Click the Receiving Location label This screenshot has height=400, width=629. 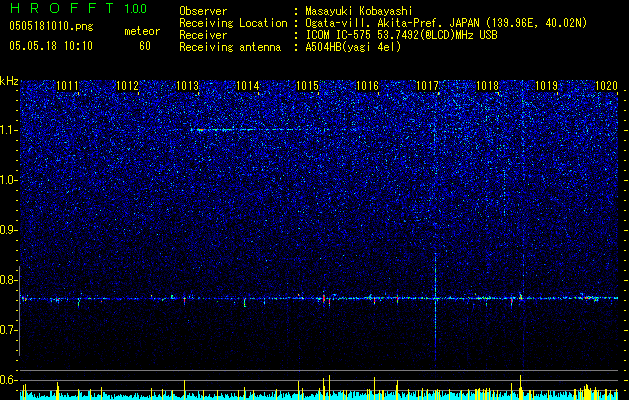[x=233, y=23]
